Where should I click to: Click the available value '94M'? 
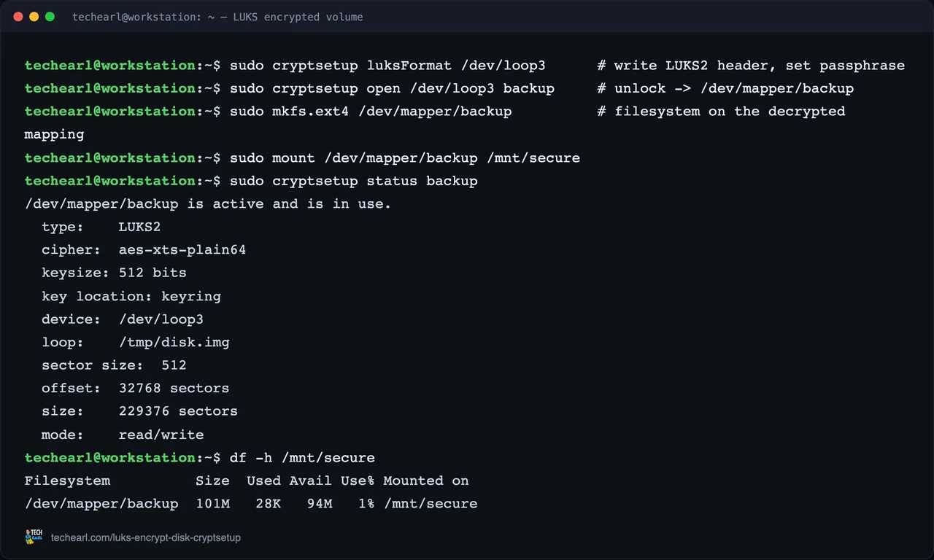319,504
